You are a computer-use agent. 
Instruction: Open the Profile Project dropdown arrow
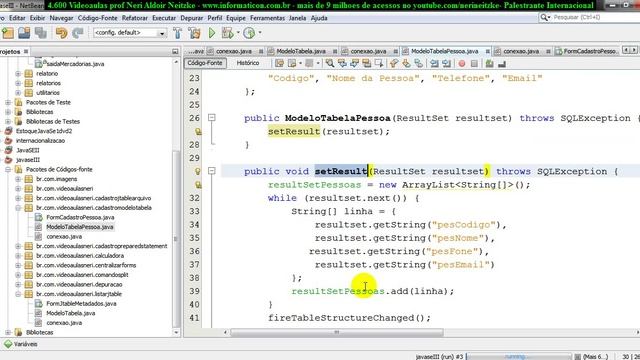tap(260, 33)
